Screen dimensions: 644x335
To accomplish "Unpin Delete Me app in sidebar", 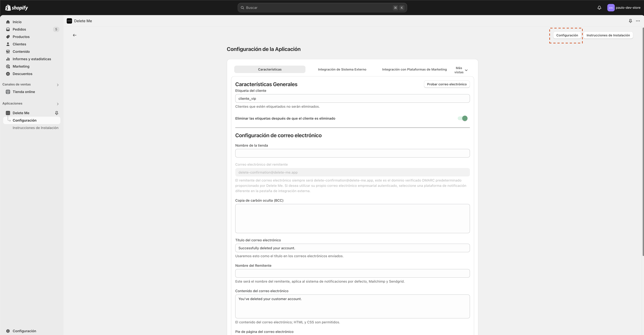I will pyautogui.click(x=57, y=113).
